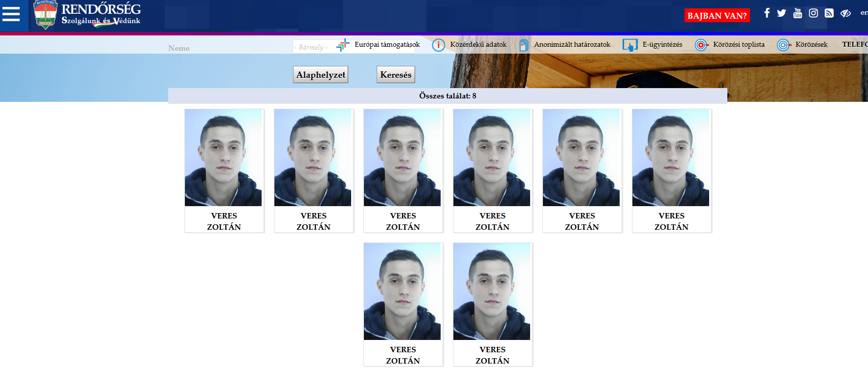This screenshot has height=368, width=868.
Task: Open the hamburger navigation menu
Action: [x=11, y=14]
